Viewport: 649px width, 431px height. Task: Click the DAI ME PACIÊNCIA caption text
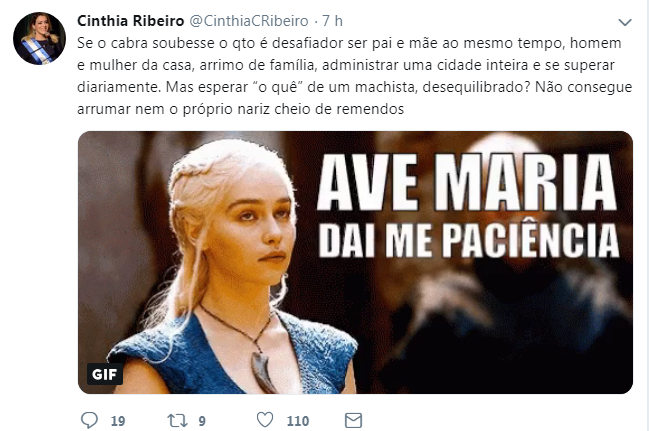point(469,241)
